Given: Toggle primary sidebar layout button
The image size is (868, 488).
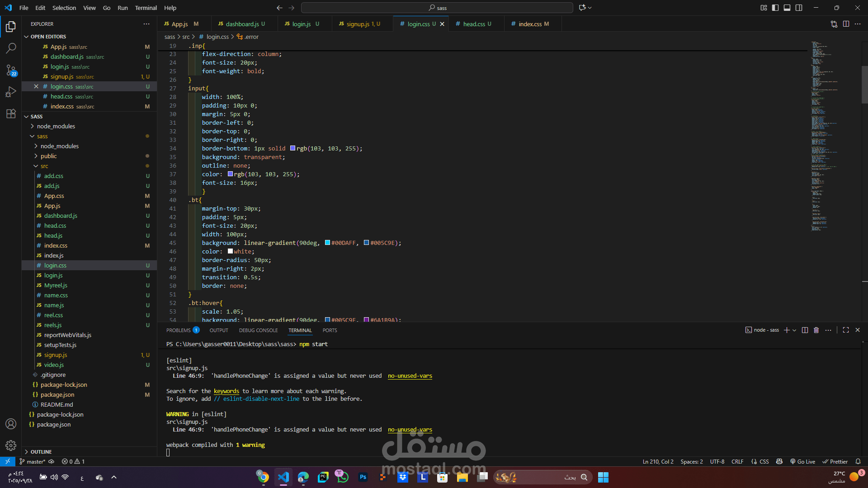Looking at the screenshot, I should pyautogui.click(x=775, y=8).
